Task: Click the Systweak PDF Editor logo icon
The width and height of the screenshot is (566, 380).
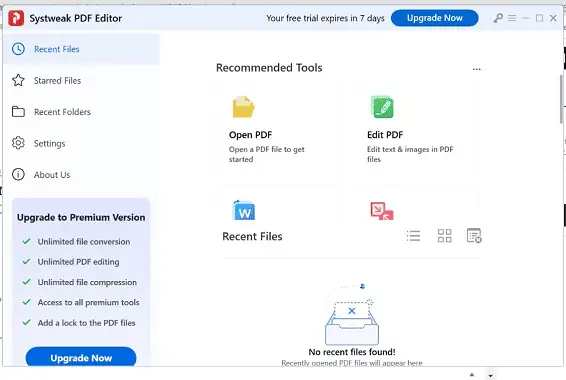Action: click(x=16, y=18)
